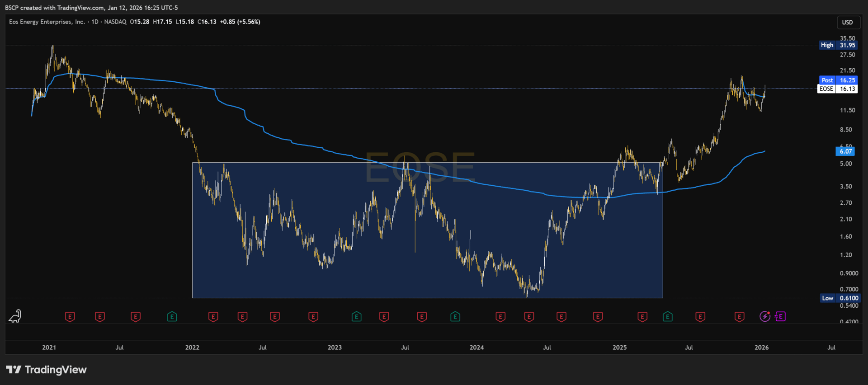Click the C16.13 close value in the legend

coord(207,22)
